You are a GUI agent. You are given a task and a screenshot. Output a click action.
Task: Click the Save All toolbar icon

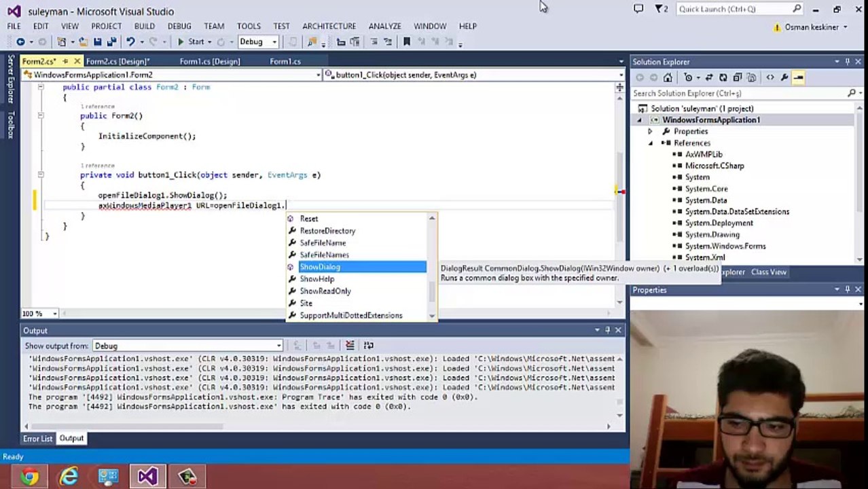111,42
